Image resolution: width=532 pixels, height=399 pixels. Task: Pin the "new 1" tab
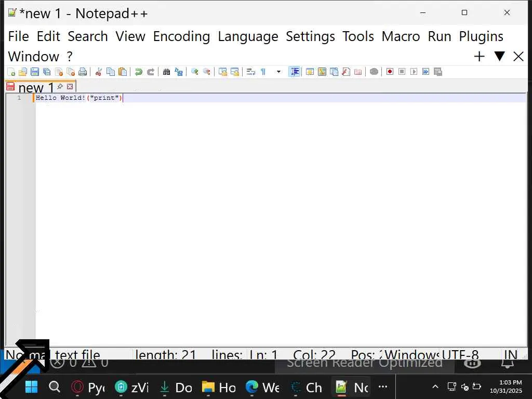60,86
